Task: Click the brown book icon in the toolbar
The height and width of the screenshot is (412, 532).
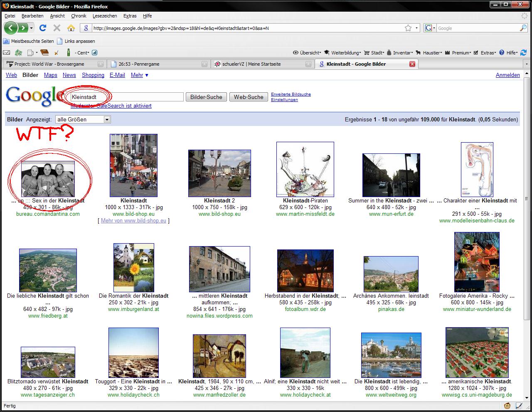Action: coord(44,53)
